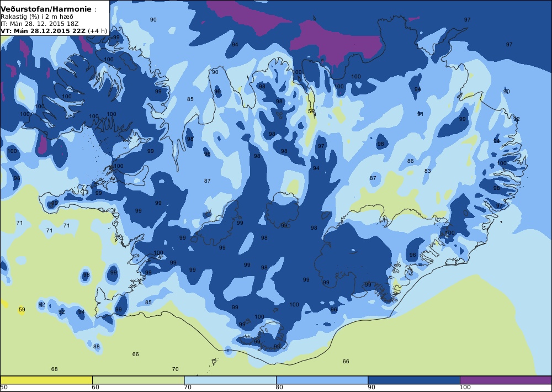Click the '86' humidity value on the map
Viewport: 552px width, 392px height.
point(411,161)
